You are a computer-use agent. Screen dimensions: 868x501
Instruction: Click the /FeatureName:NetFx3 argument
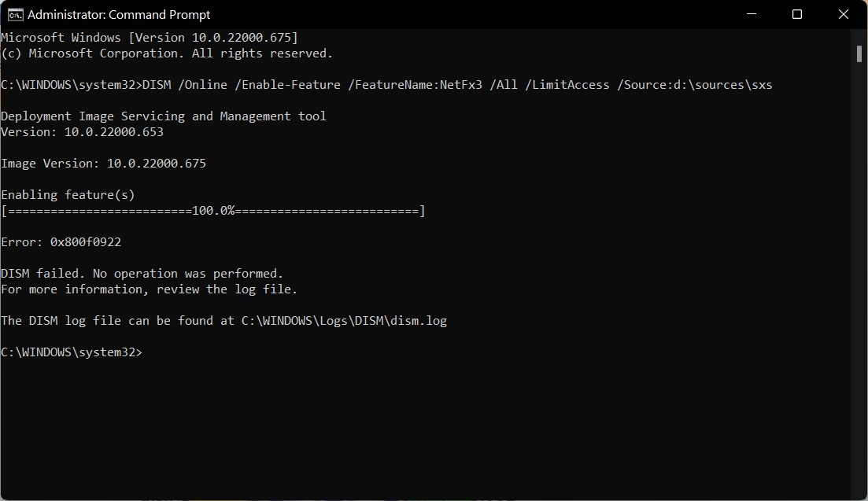(415, 85)
